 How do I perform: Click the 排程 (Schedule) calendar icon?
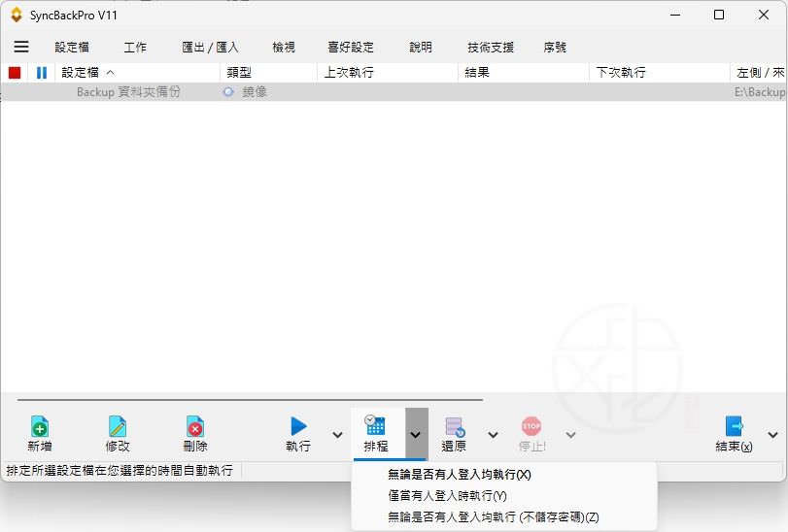click(x=375, y=425)
